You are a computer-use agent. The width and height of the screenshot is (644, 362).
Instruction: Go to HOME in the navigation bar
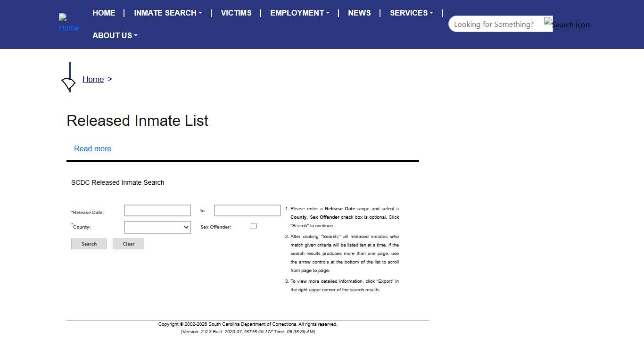click(104, 13)
